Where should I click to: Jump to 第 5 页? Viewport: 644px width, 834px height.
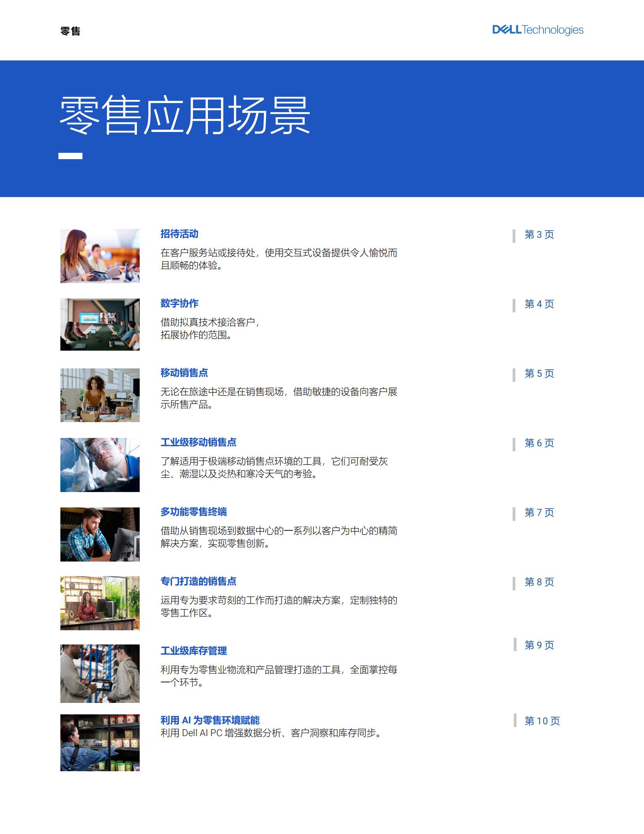(x=539, y=374)
